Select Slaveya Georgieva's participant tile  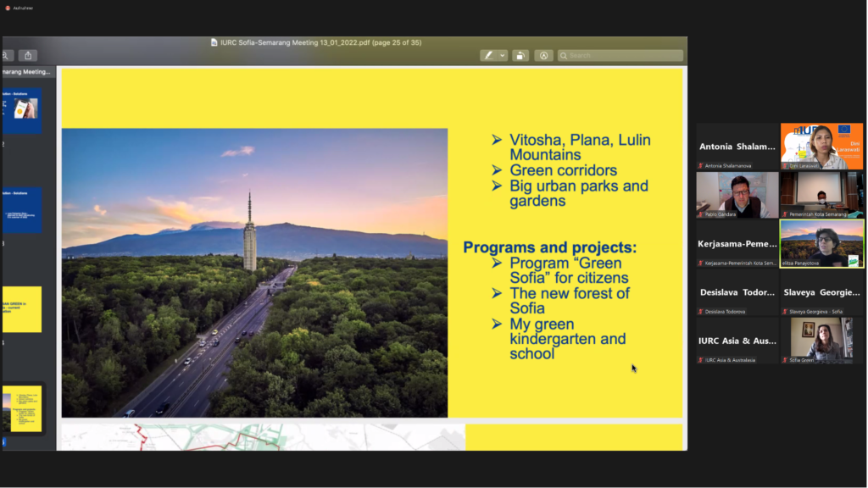821,292
